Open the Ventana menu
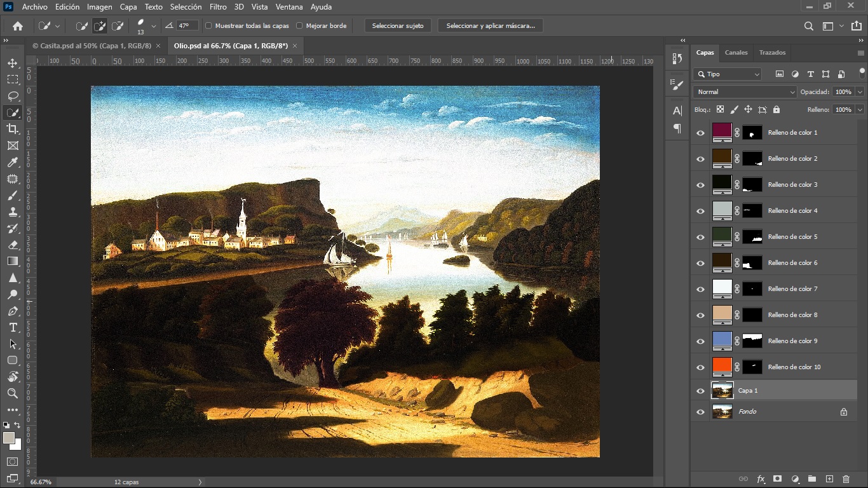This screenshot has height=488, width=868. coord(289,7)
